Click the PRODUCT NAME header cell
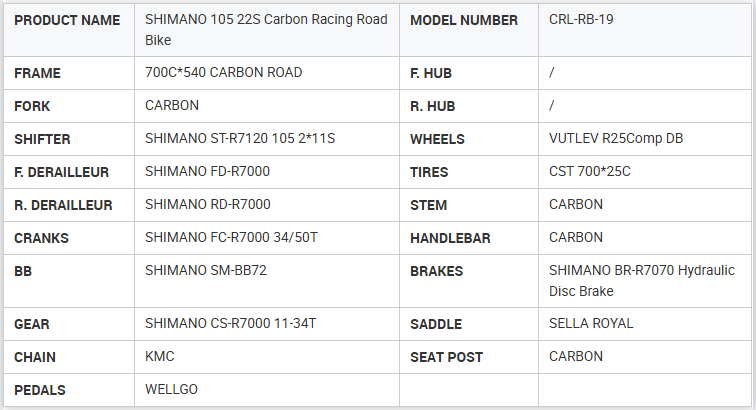756x410 pixels. coord(67,20)
